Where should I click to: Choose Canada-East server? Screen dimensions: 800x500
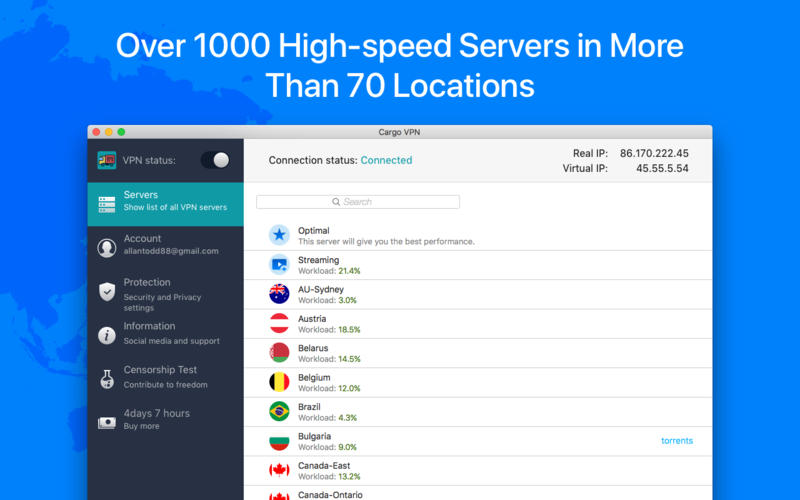pos(478,471)
